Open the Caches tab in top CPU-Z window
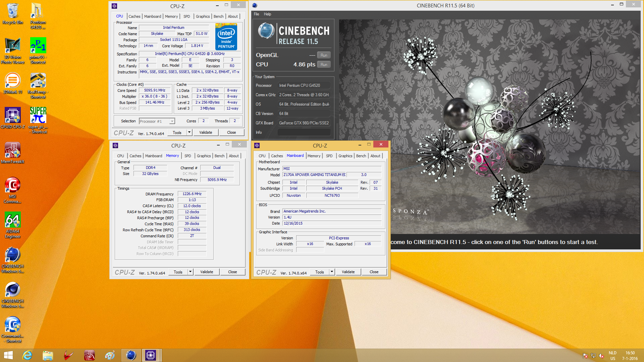This screenshot has height=362, width=644. coord(135,16)
